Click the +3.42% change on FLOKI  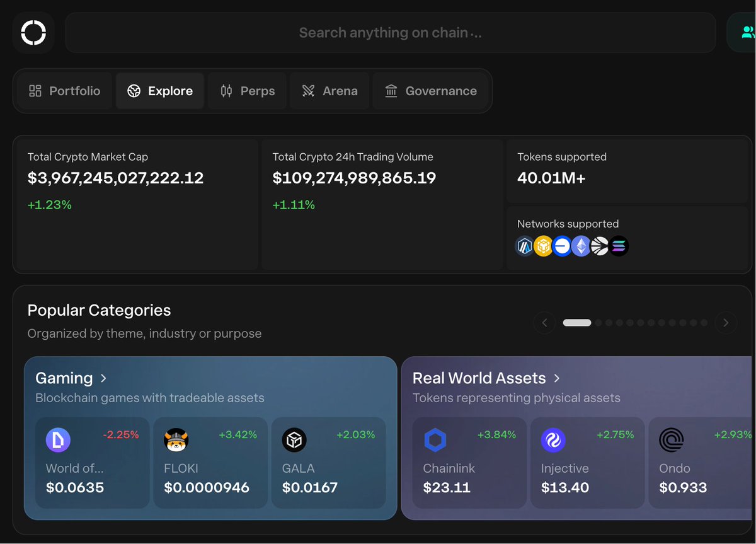click(x=238, y=434)
